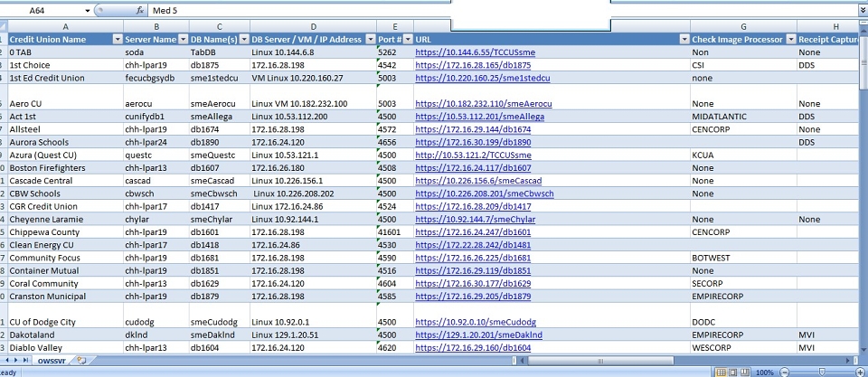Click the 100% zoom level
The height and width of the screenshot is (377, 868).
coord(765,372)
